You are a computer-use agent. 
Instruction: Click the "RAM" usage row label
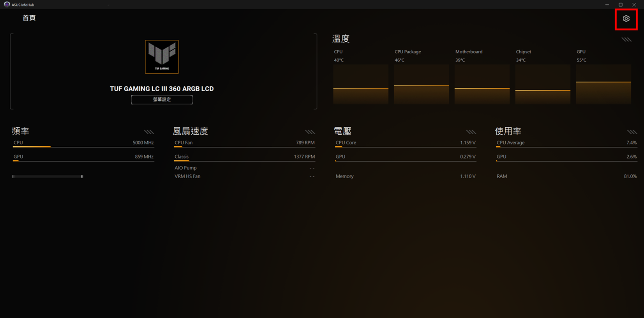[x=502, y=176]
